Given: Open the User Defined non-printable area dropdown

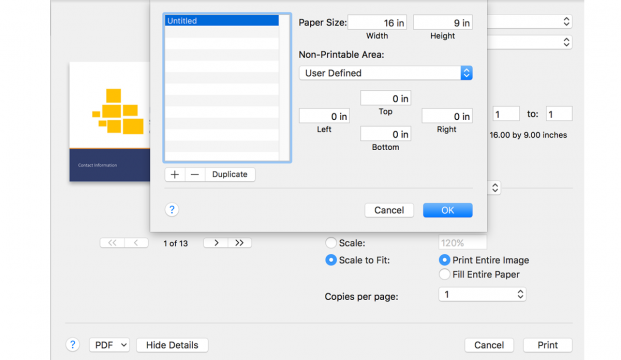Looking at the screenshot, I should [x=386, y=73].
